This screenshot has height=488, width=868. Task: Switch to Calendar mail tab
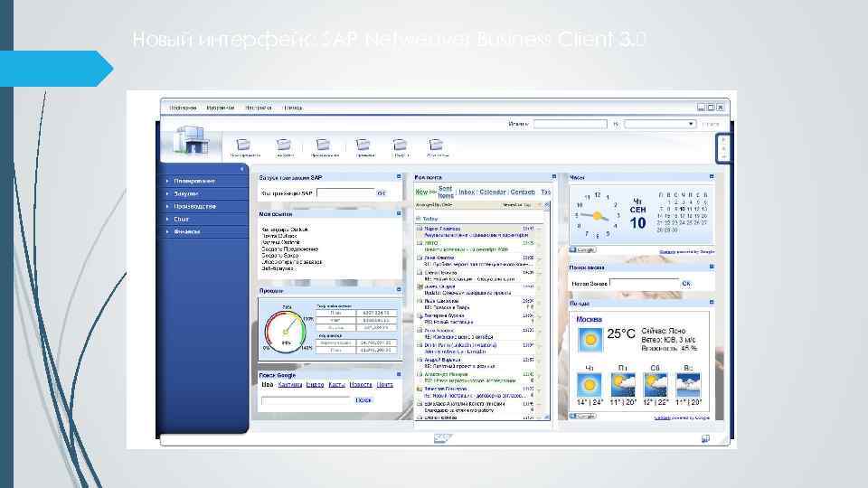[x=493, y=192]
